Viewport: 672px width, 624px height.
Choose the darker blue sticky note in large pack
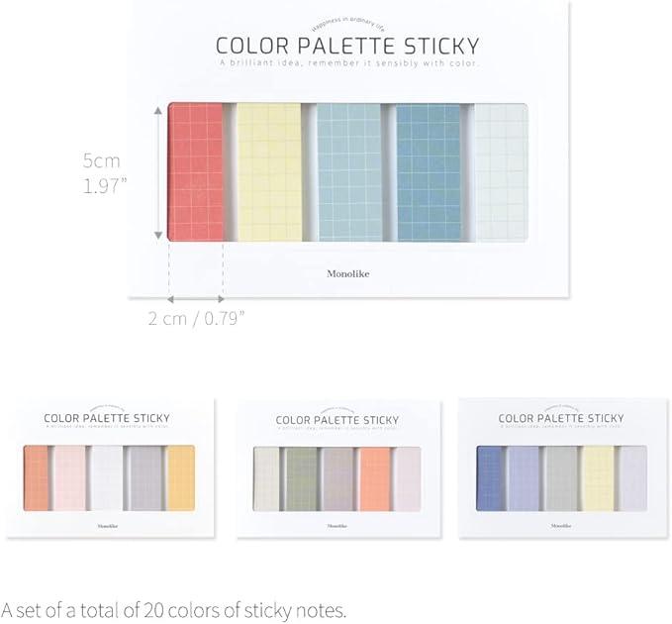coord(429,171)
